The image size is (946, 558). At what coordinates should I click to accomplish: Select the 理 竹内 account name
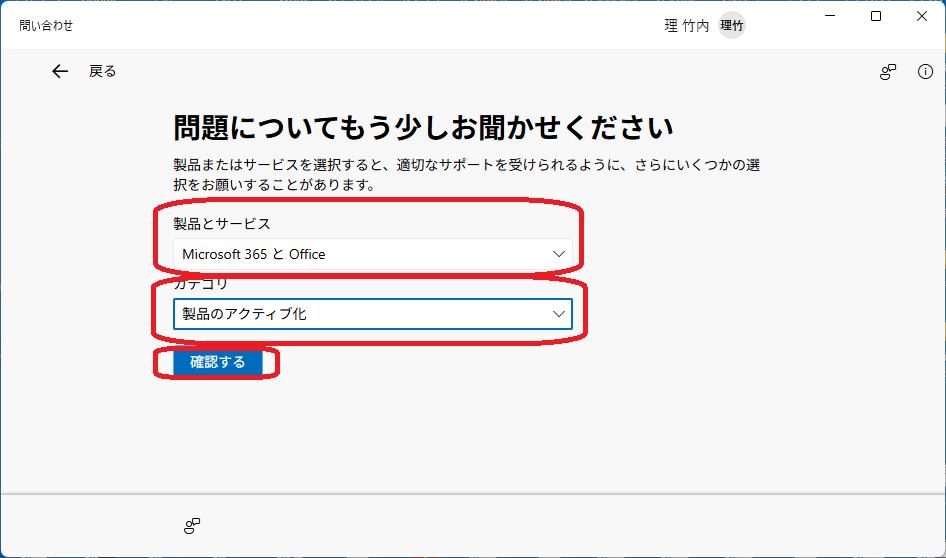point(686,26)
